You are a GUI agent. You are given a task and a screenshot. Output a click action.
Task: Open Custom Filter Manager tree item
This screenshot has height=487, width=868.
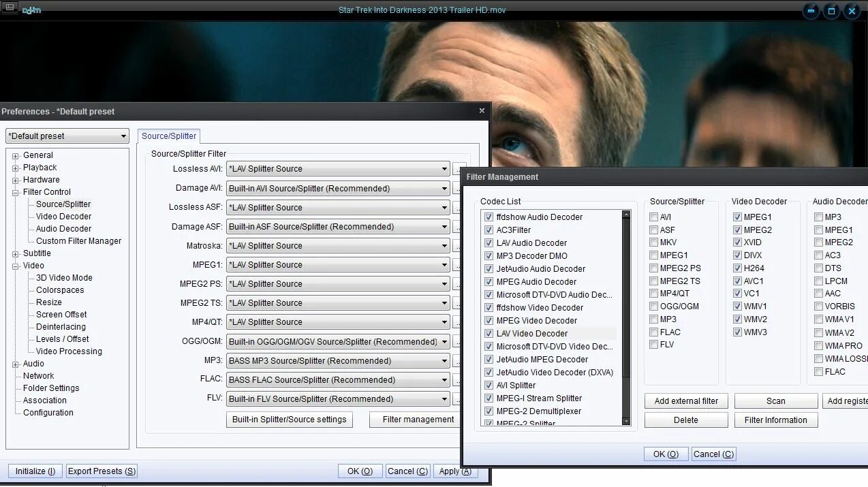coord(78,241)
